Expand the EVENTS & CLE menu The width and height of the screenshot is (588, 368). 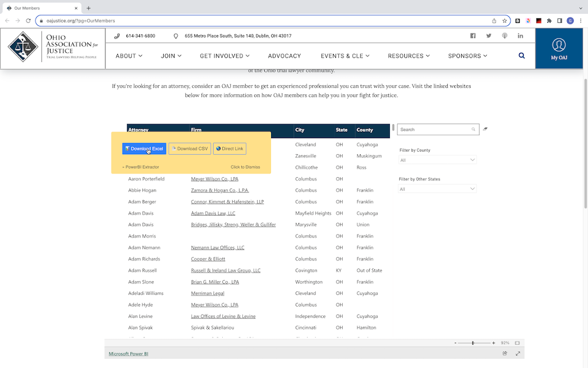coord(345,56)
